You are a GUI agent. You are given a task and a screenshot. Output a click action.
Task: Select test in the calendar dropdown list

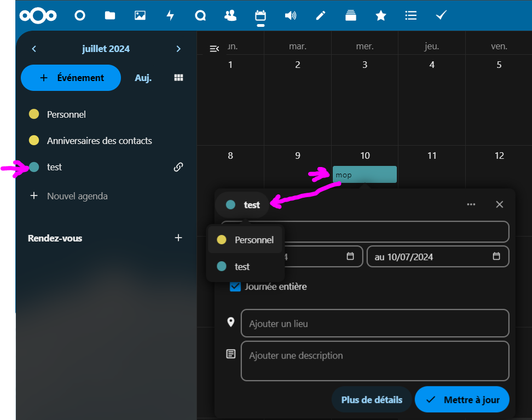(x=242, y=267)
